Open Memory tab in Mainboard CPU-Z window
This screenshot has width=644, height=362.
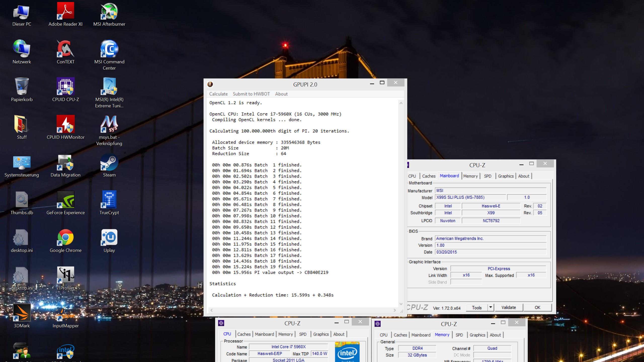click(470, 176)
